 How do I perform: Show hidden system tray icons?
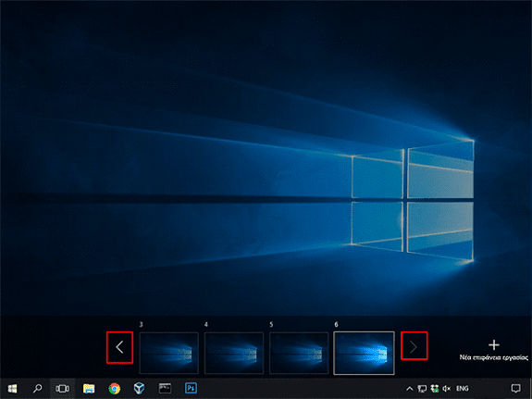[x=410, y=389]
